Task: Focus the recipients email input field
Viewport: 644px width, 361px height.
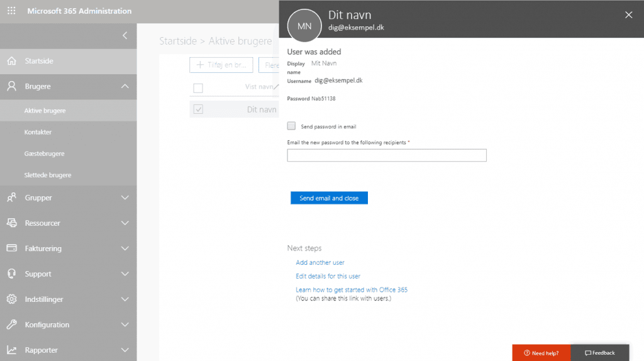Action: pyautogui.click(x=387, y=155)
